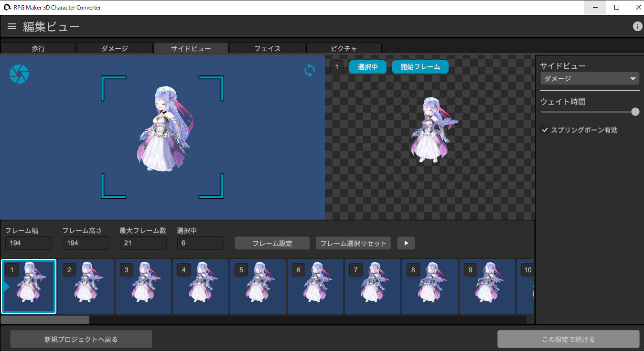The image size is (644, 351).
Task: Toggle スプリングボーン有効 checkbox
Action: pyautogui.click(x=545, y=130)
